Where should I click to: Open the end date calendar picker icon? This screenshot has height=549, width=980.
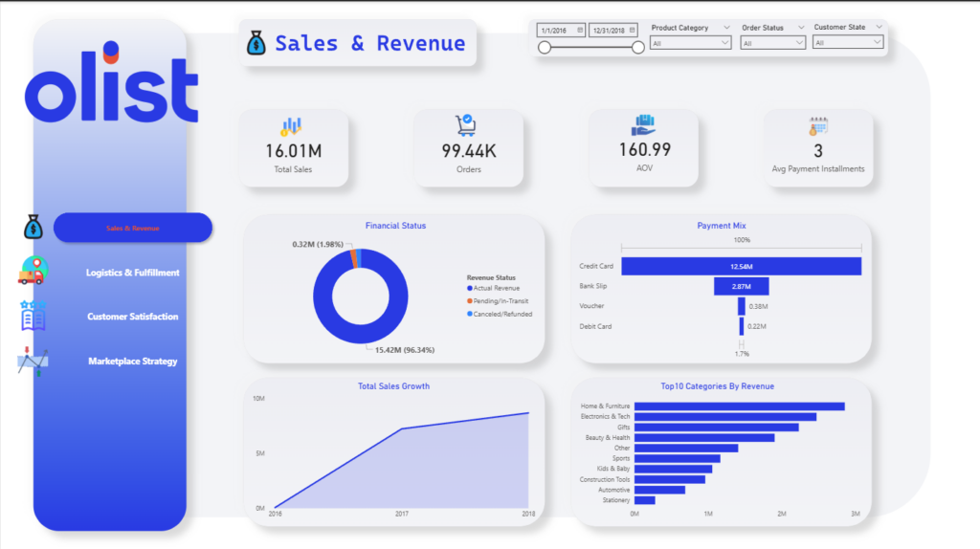point(633,30)
